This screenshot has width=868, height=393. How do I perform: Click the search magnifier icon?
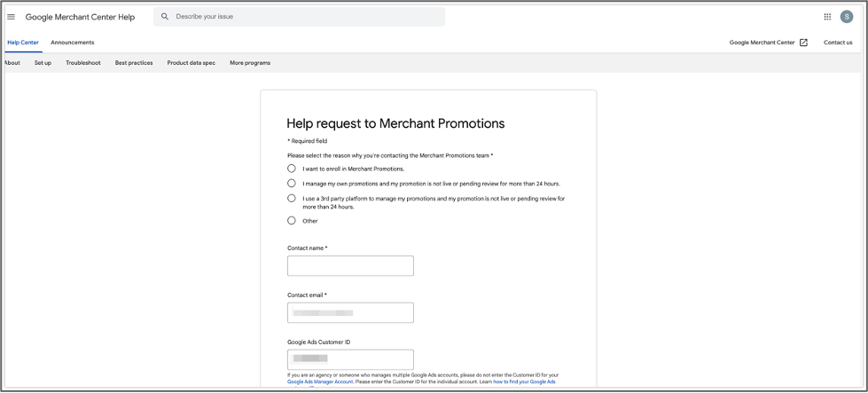pos(164,17)
